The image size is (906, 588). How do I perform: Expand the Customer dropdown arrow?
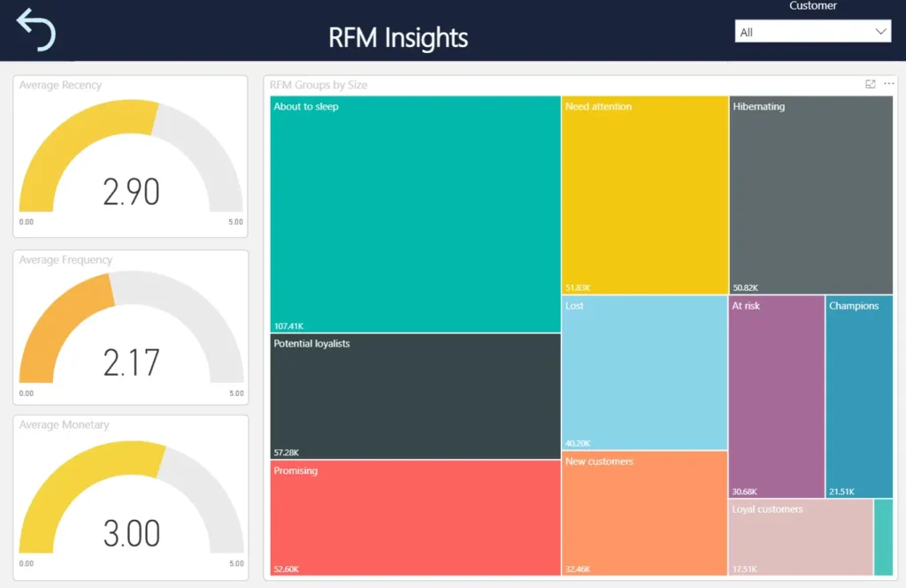[x=880, y=32]
